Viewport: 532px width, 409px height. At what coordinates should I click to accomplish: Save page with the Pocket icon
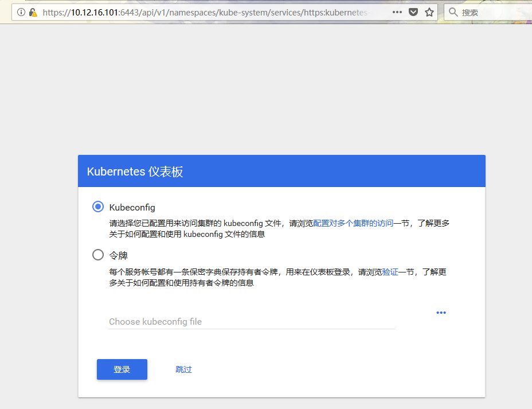[x=413, y=12]
